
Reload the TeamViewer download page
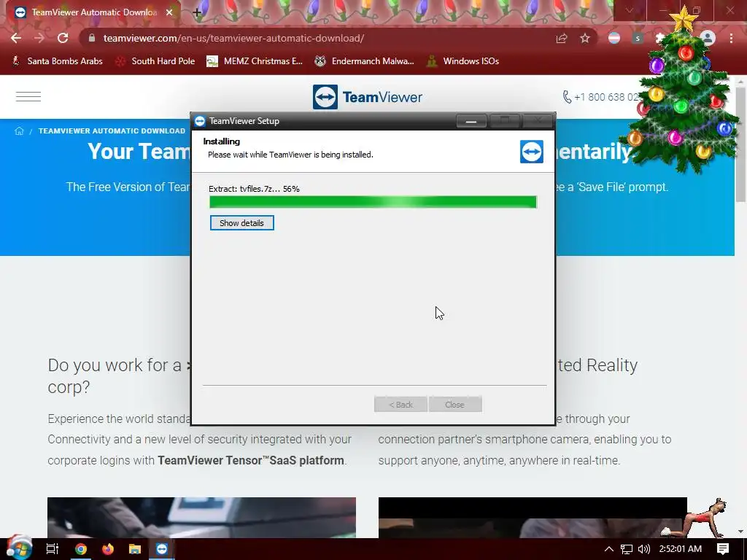63,38
